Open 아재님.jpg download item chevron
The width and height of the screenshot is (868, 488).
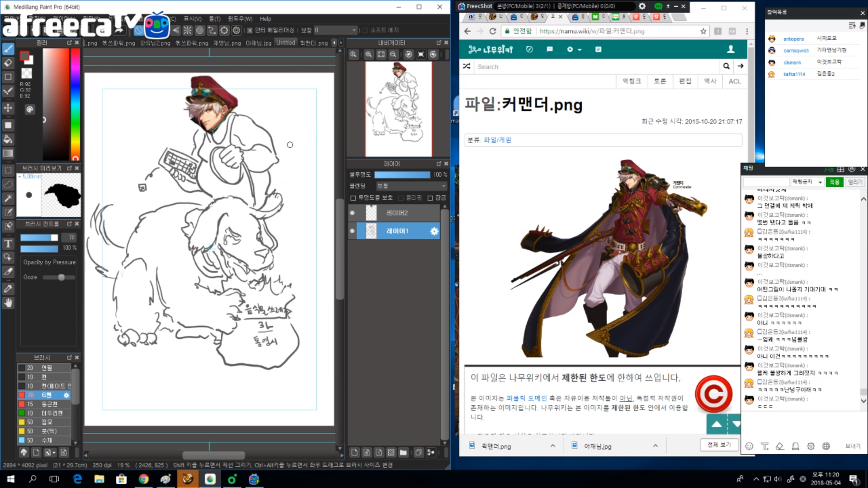655,446
